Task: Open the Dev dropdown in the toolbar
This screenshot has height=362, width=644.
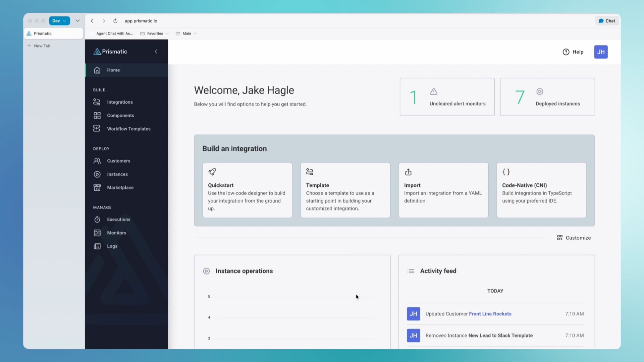Action: coord(59,20)
